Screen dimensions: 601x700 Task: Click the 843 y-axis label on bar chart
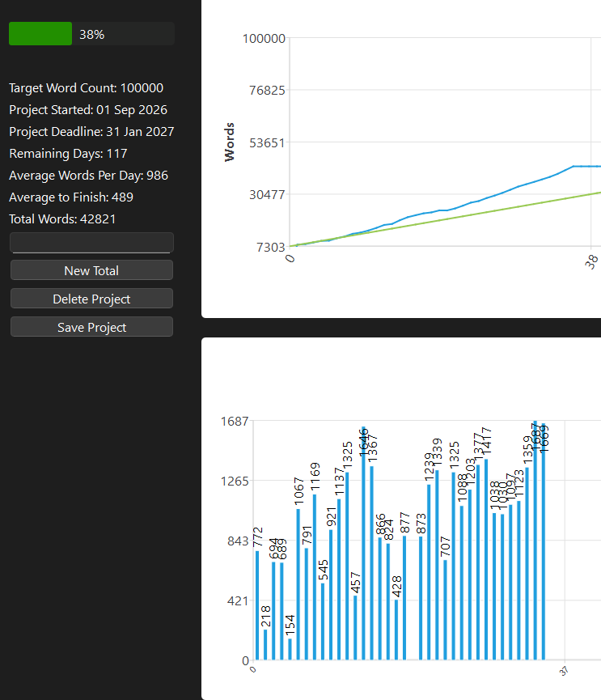238,541
